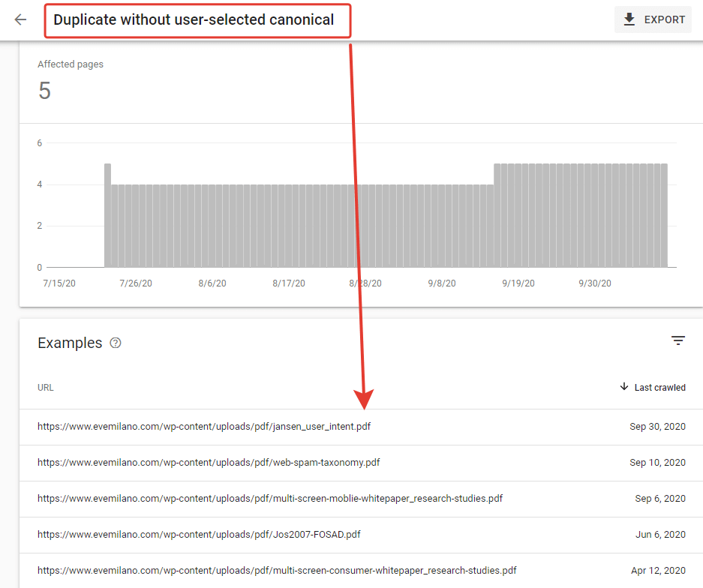This screenshot has height=588, width=703.
Task: Click the Apr 12, 2020 crawl date
Action: [658, 571]
